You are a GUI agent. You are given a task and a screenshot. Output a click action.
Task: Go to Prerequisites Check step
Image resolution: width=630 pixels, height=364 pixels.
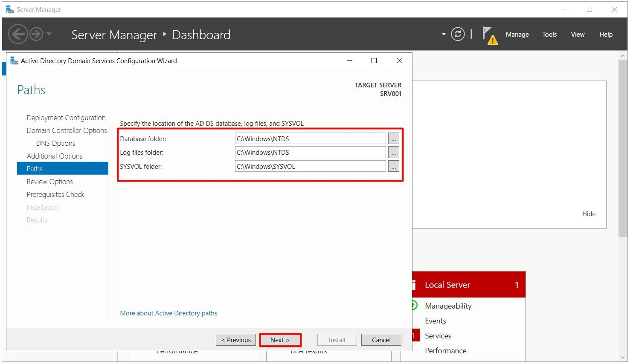coord(55,194)
